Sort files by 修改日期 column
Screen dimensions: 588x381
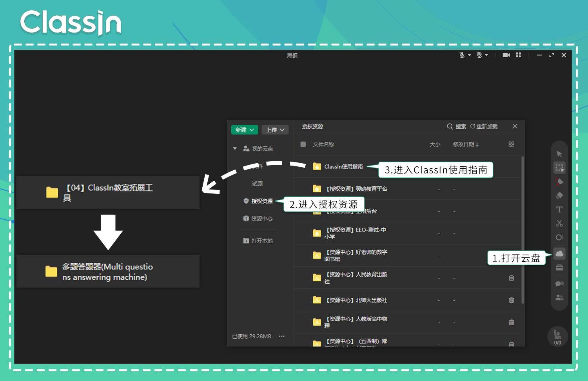(x=466, y=144)
